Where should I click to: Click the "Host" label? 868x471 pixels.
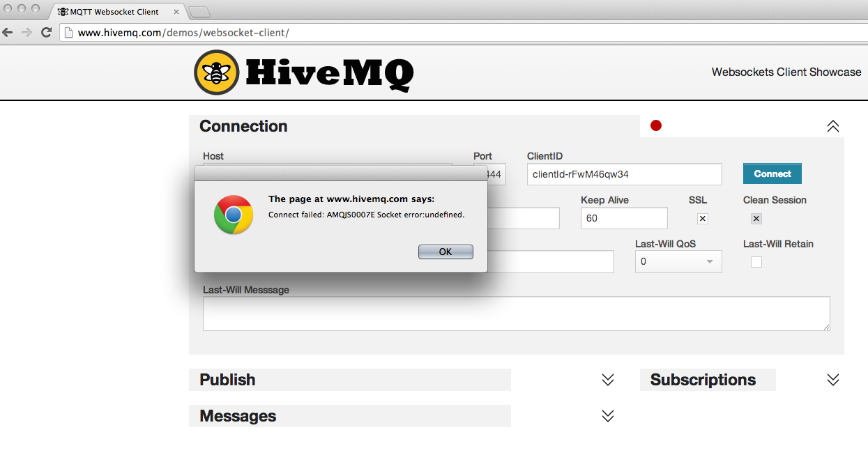(213, 156)
